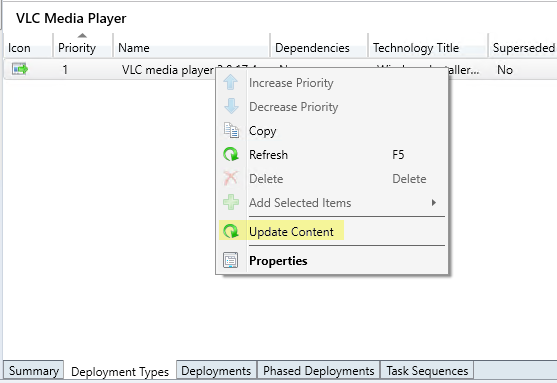Click the Properties sheet icon
This screenshot has height=383, width=557.
coord(231,260)
